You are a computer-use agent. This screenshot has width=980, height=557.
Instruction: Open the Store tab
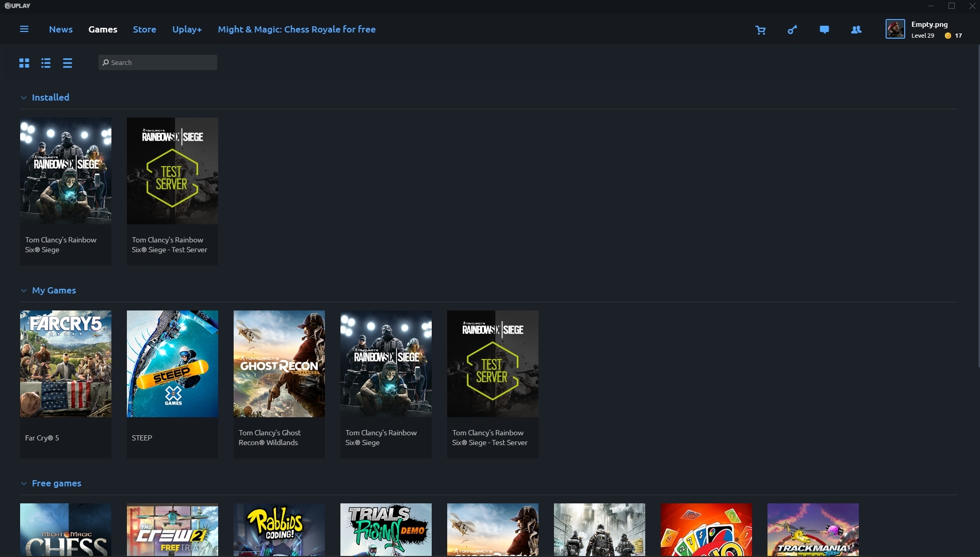144,29
